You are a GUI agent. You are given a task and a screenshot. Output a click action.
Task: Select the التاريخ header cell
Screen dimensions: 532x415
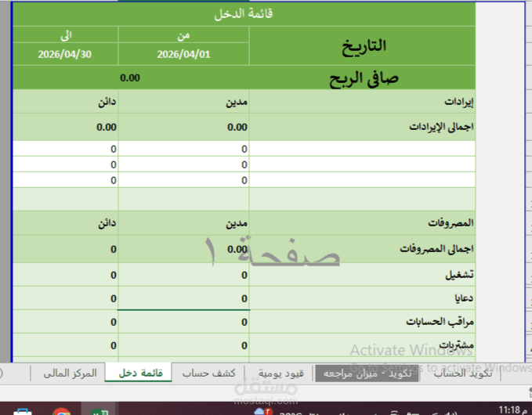(362, 45)
